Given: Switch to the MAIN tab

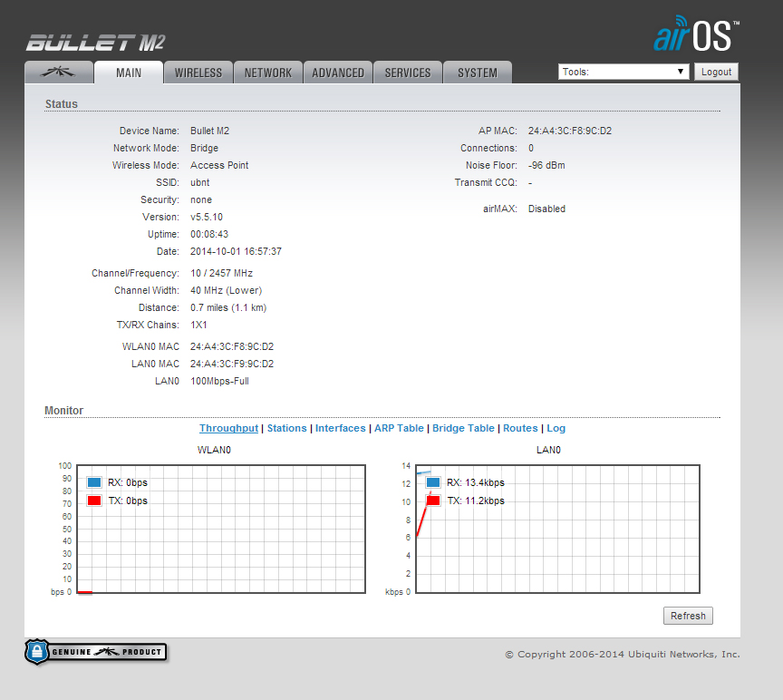Looking at the screenshot, I should [x=129, y=73].
